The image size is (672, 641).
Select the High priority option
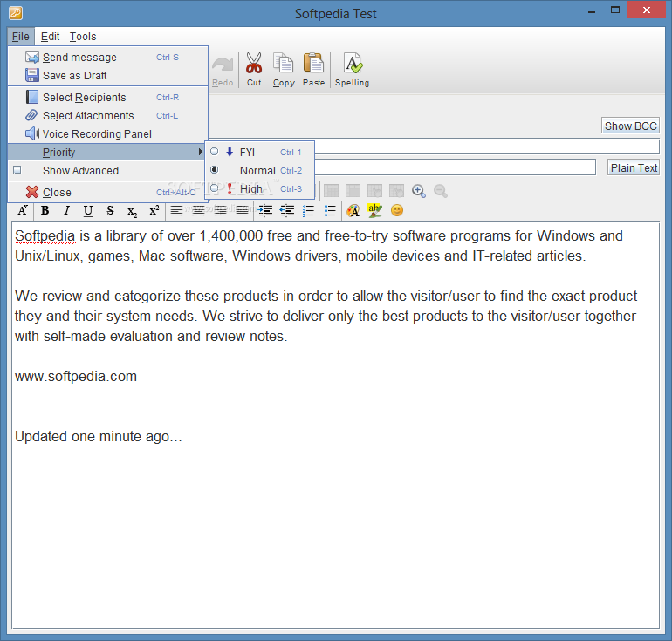coord(260,189)
